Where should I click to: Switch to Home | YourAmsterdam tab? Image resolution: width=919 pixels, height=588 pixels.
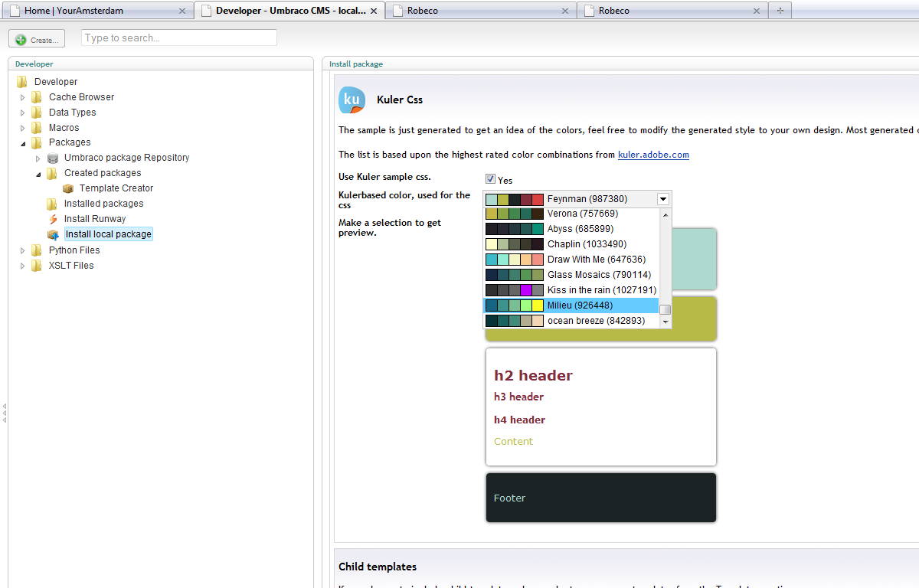point(96,11)
